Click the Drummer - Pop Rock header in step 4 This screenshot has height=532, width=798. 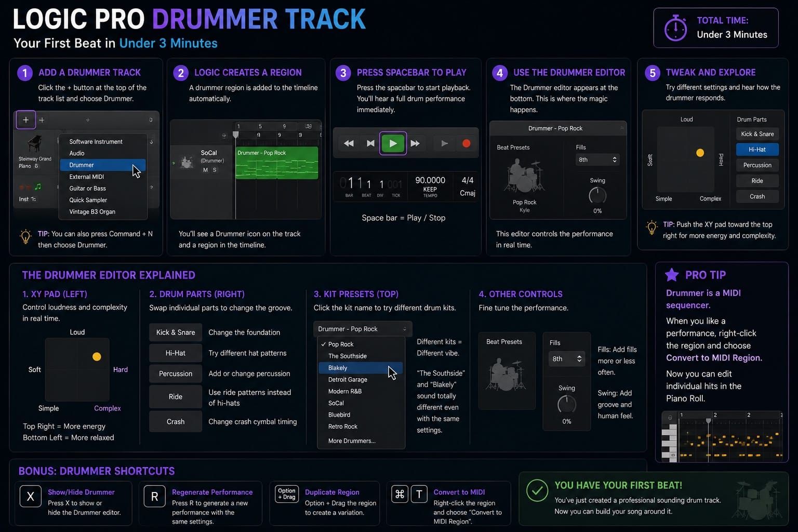click(x=555, y=128)
